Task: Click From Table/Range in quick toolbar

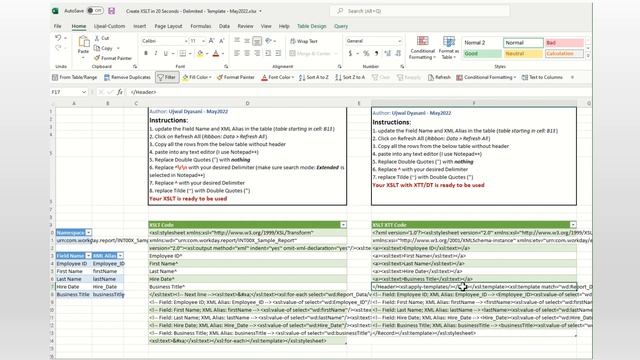Action: (x=75, y=77)
